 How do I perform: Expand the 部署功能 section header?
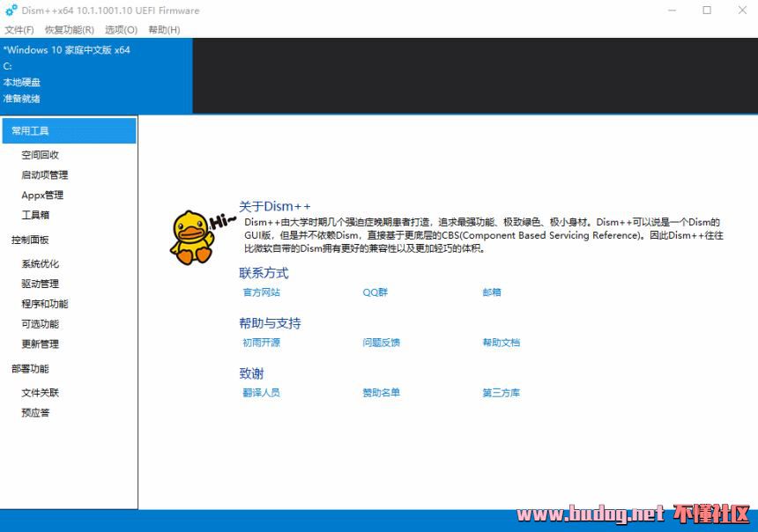tap(30, 369)
